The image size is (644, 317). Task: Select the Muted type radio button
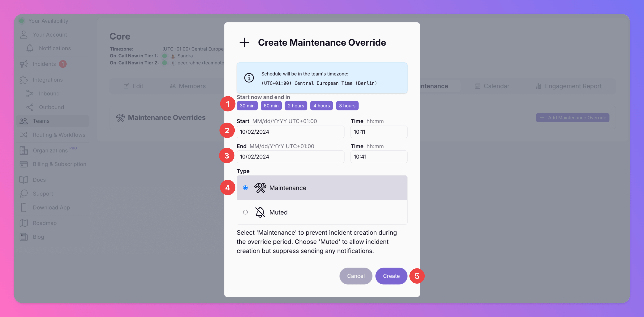pyautogui.click(x=245, y=212)
